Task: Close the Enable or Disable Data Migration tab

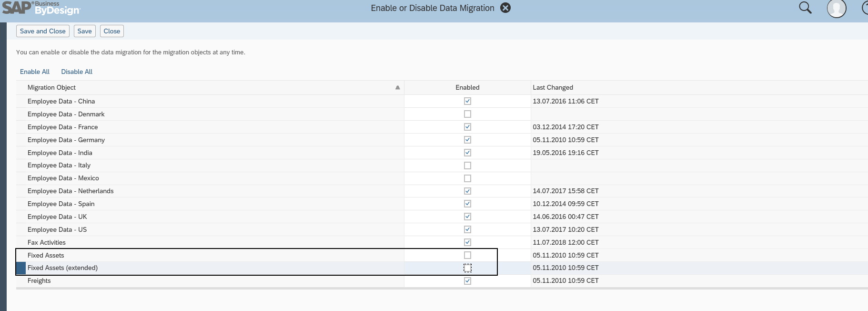Action: click(x=505, y=8)
